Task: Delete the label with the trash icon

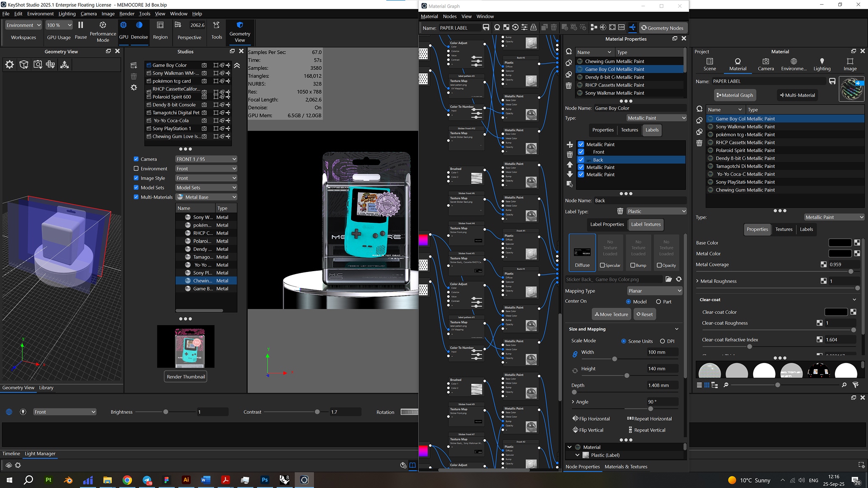Action: 570,155
